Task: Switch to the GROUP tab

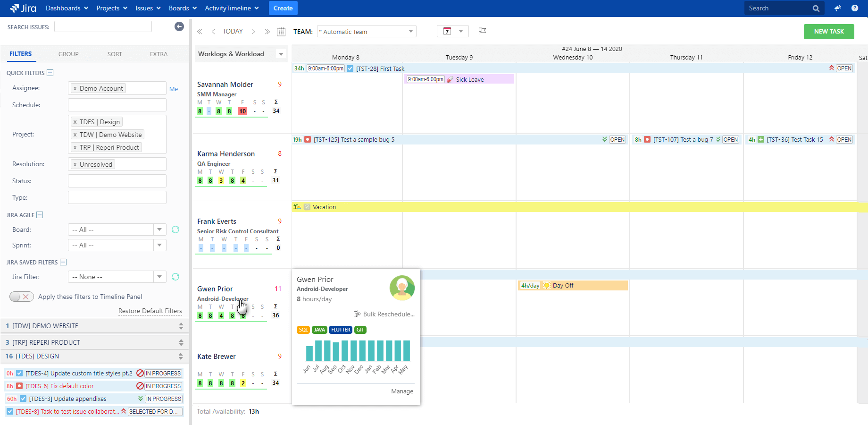Action: 68,54
